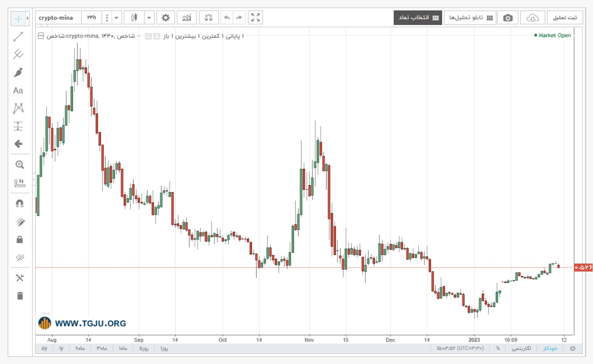Select the ۵روز time range
Screen dimensions: 593x364
(x=144, y=348)
